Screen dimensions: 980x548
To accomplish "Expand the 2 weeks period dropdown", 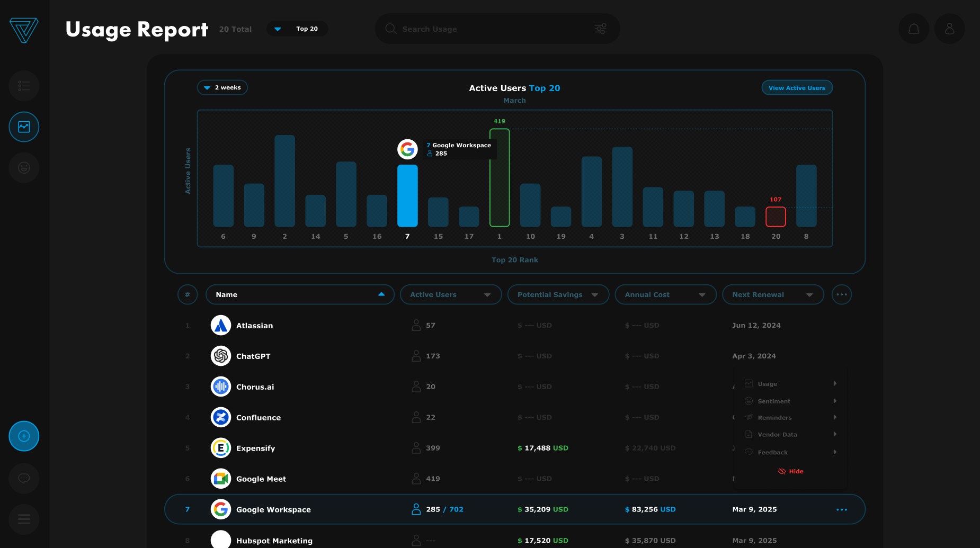I will point(222,87).
